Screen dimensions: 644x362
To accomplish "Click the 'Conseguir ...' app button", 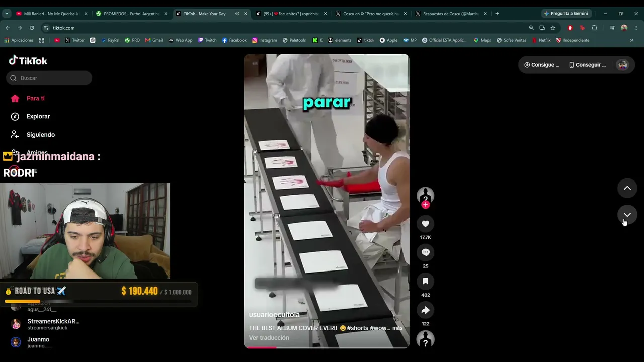I will tap(587, 65).
